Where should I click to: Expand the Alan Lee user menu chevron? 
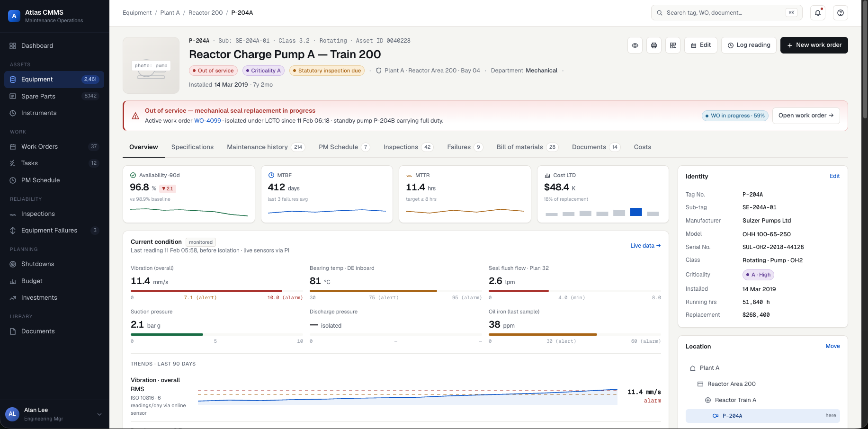pos(99,414)
